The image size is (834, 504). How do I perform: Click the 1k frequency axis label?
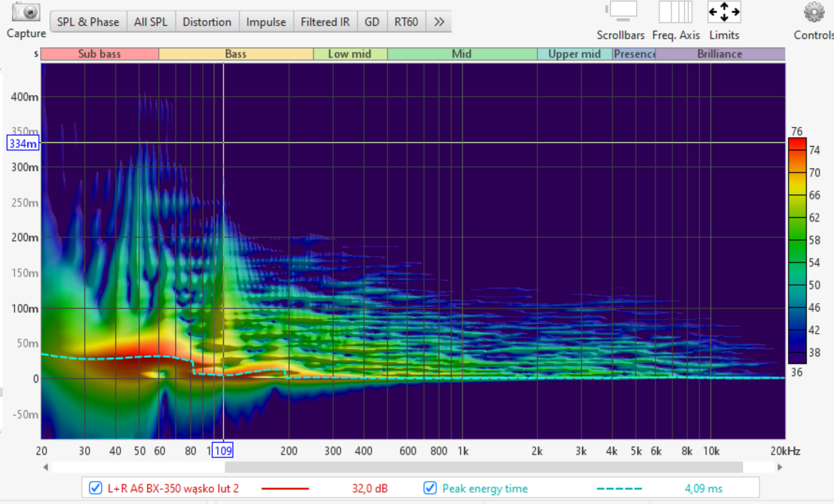coord(464,451)
